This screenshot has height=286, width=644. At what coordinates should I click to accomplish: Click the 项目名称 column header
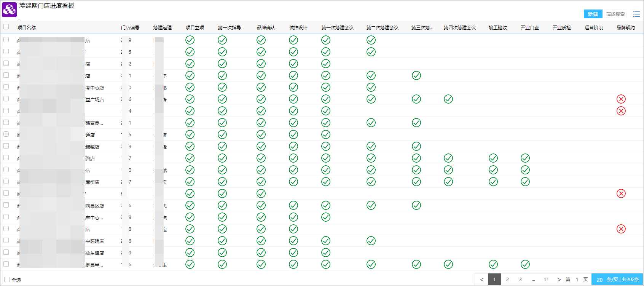tap(27, 27)
